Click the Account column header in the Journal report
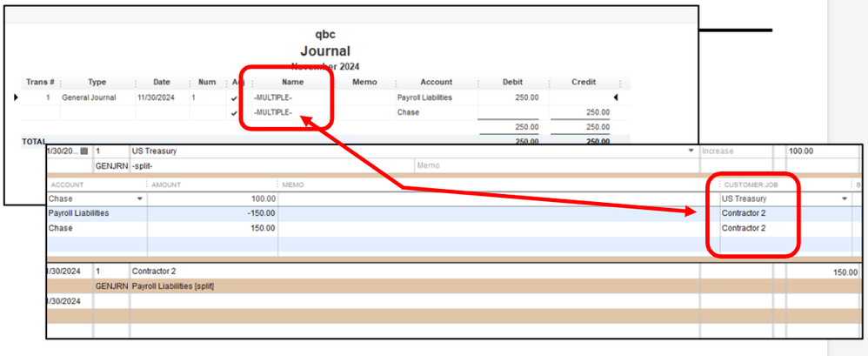 point(437,82)
